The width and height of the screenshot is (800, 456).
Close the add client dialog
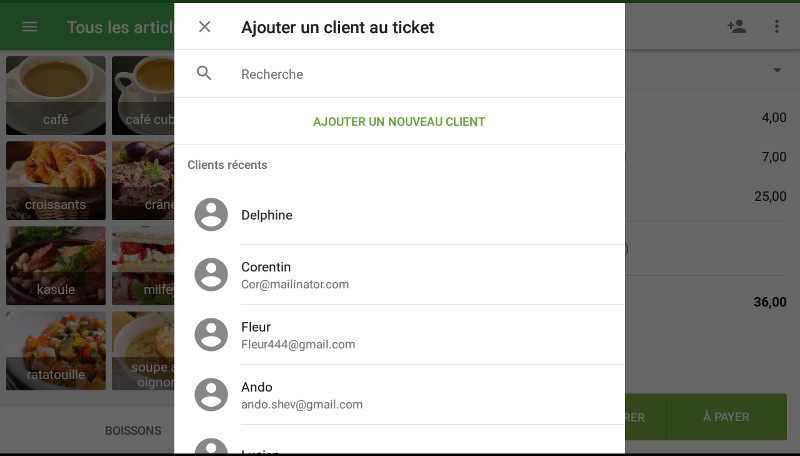pyautogui.click(x=205, y=27)
